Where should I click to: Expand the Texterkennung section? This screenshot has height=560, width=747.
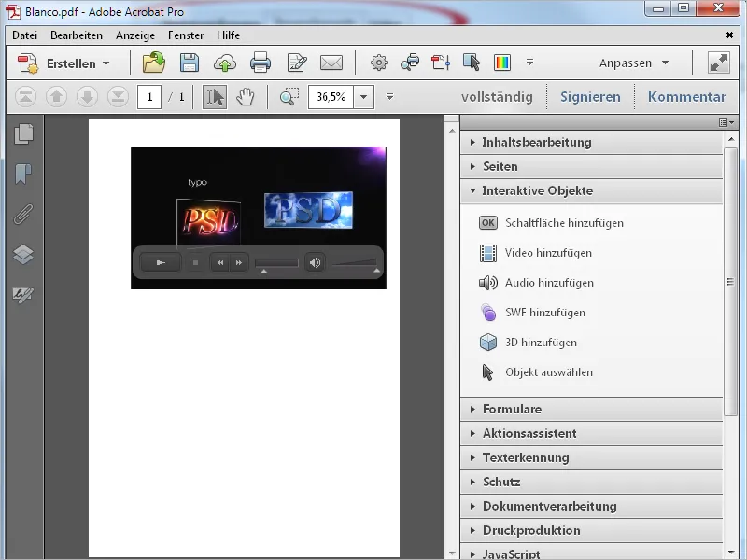[591, 458]
